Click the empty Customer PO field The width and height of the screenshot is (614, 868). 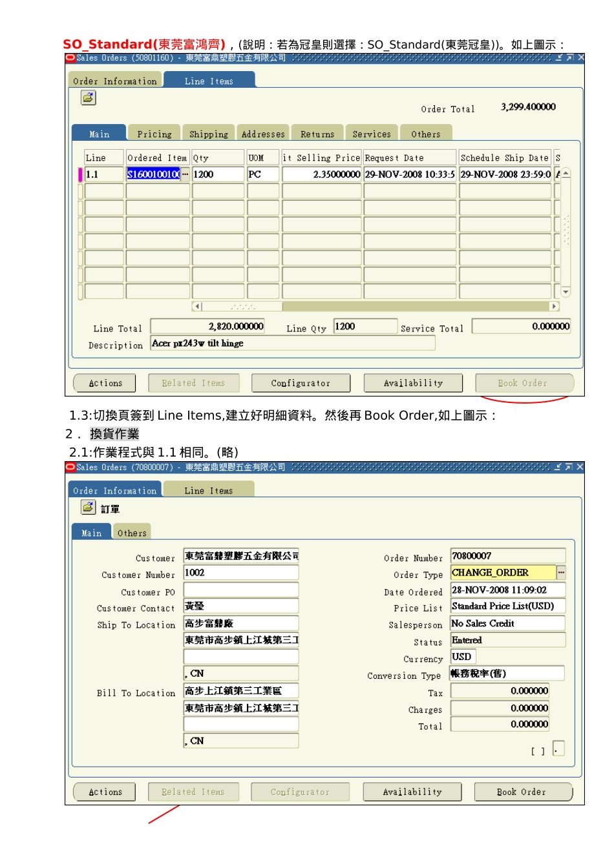pyautogui.click(x=241, y=590)
